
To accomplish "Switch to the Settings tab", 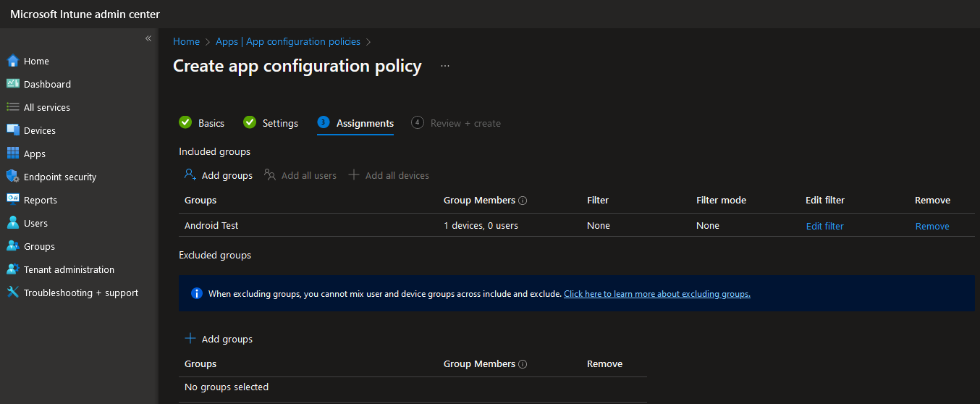I will (271, 123).
